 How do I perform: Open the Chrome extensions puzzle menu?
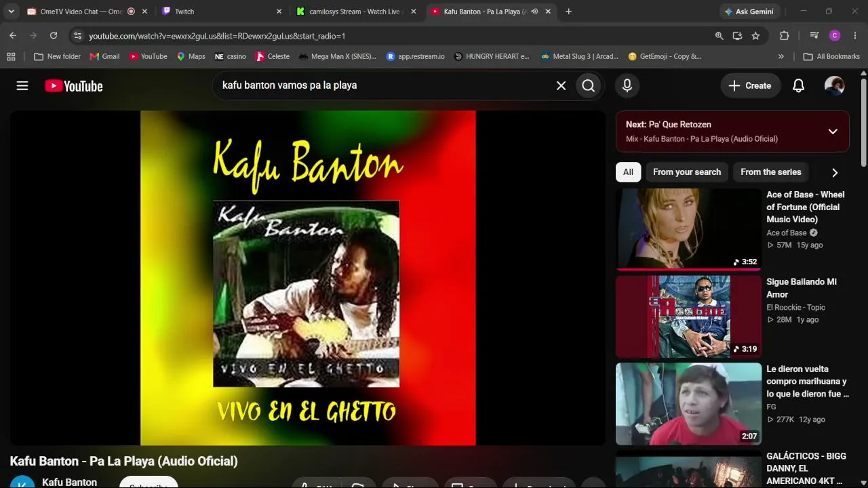(785, 36)
